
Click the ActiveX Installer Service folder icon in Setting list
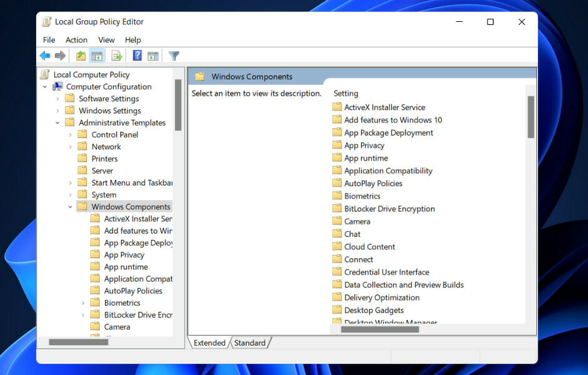click(x=337, y=107)
